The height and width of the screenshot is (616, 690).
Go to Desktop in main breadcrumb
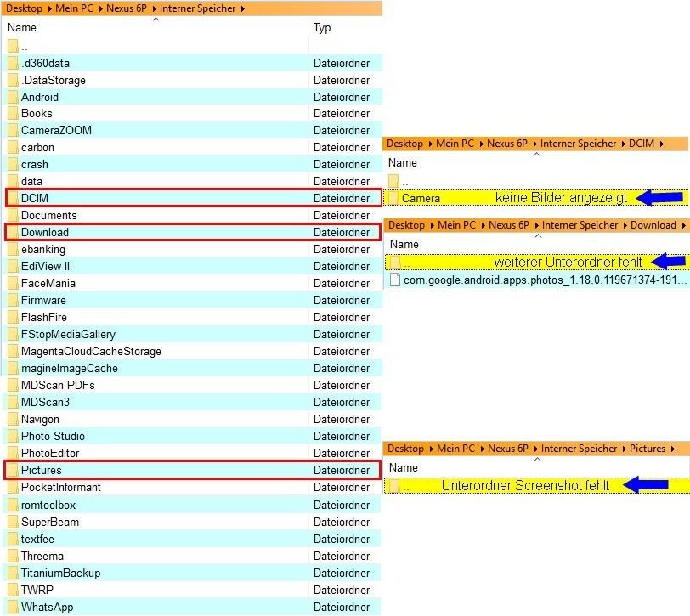[x=24, y=8]
